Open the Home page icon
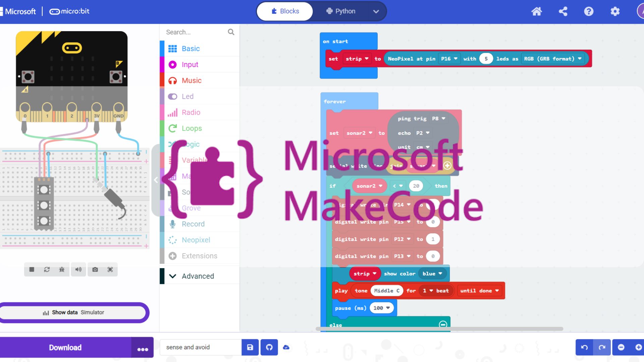The image size is (644, 362). pos(537,11)
